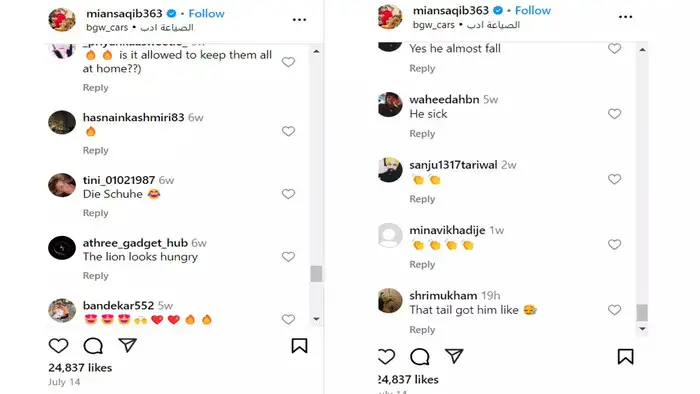The height and width of the screenshot is (394, 700).
Task: Save post with left panel bookmark icon
Action: point(300,345)
